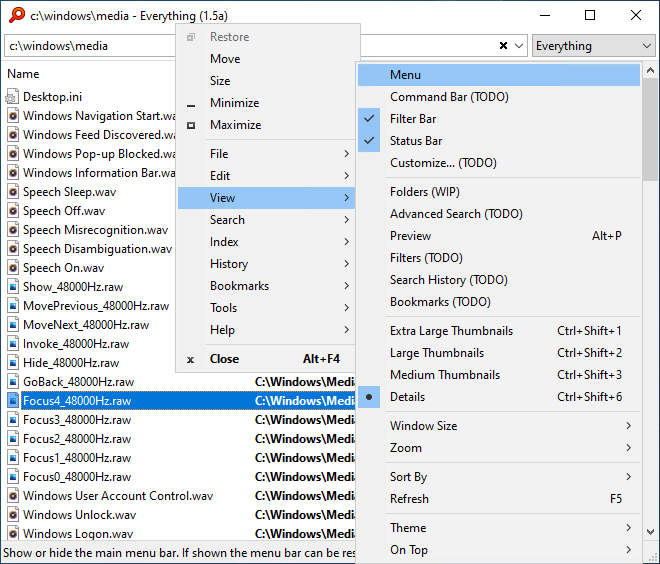
Task: Click the GoBack_48000Hz.raw file icon
Action: tap(13, 382)
